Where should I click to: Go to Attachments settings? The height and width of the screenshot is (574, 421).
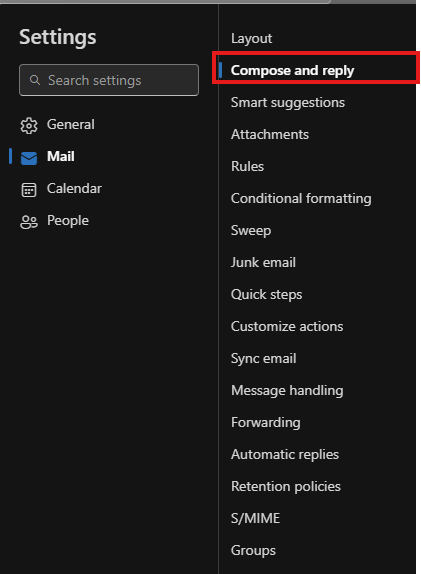270,134
